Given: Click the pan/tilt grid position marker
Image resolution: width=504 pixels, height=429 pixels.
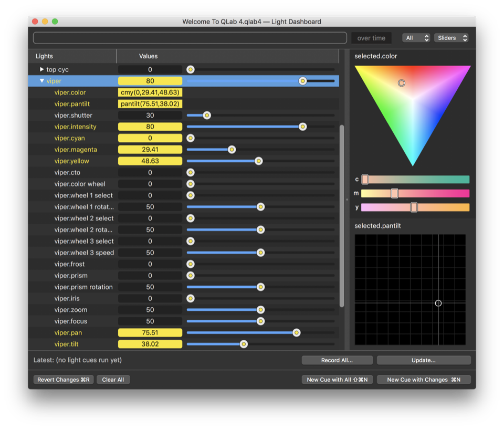Looking at the screenshot, I should click(438, 303).
